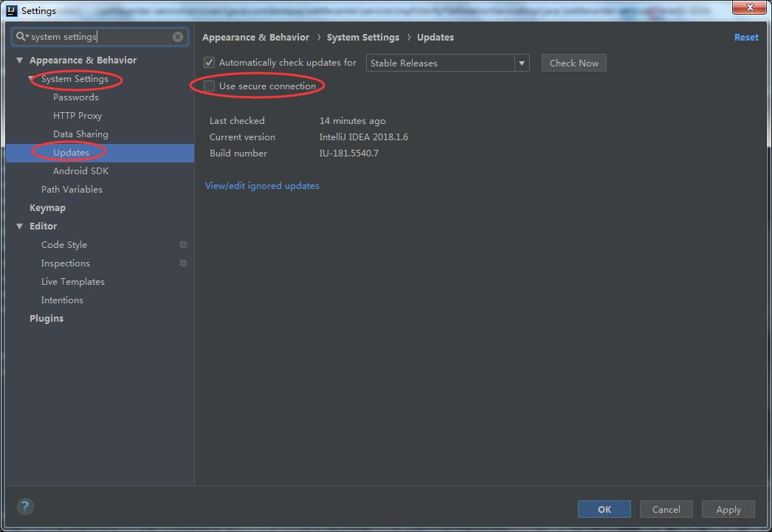Viewport: 772px width, 532px height.
Task: Open the Keymap settings page
Action: click(47, 207)
